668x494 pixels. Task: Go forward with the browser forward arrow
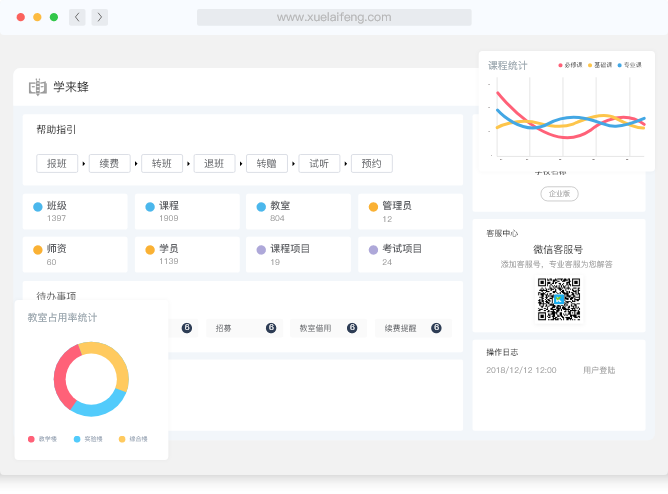pos(100,17)
